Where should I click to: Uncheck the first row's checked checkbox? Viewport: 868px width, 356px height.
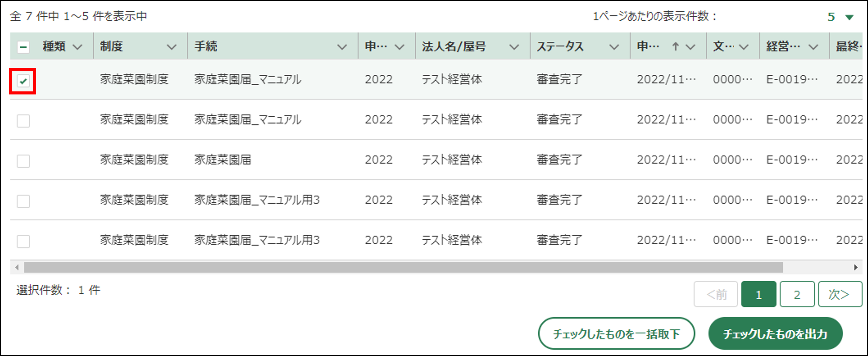tap(23, 81)
